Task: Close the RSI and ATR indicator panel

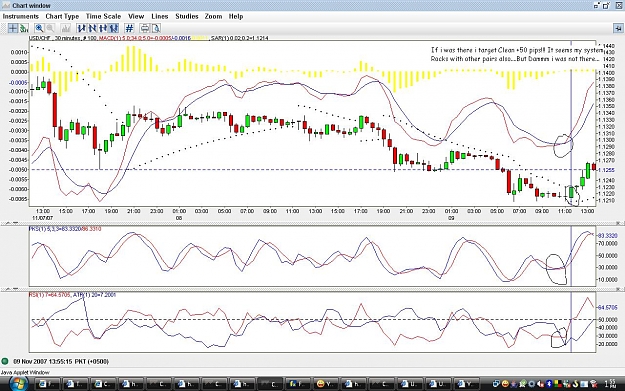Action: [619, 289]
